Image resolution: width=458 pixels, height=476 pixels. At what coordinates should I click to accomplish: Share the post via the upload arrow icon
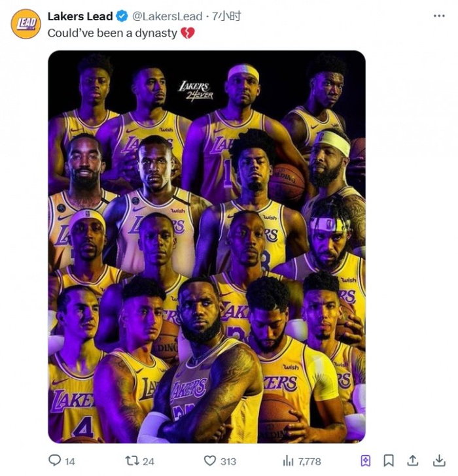tap(413, 460)
